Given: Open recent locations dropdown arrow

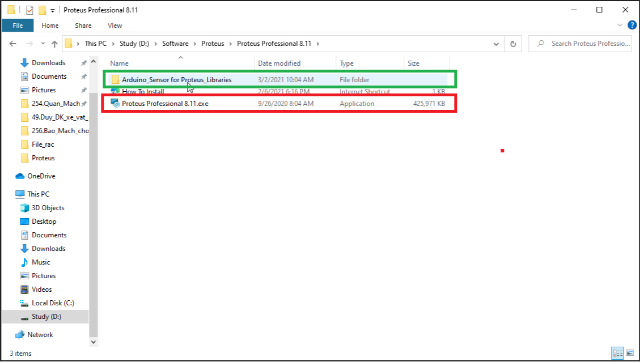Looking at the screenshot, I should [43, 44].
